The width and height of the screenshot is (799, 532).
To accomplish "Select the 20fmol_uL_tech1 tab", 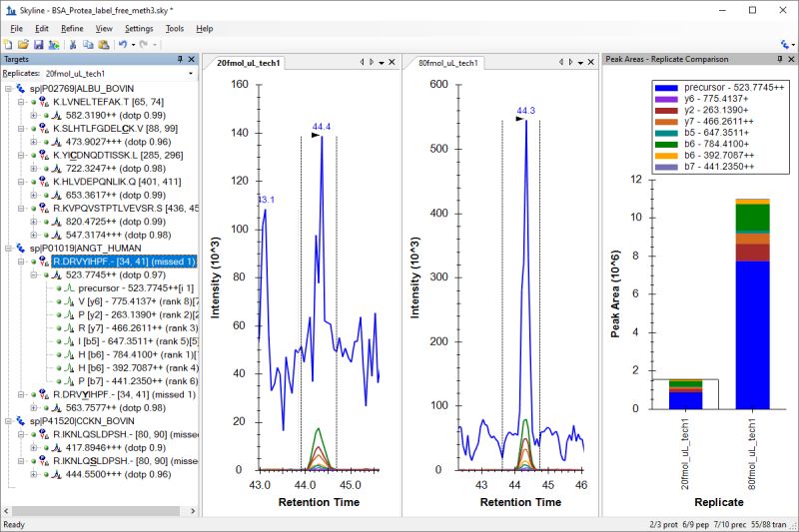I will [x=248, y=63].
